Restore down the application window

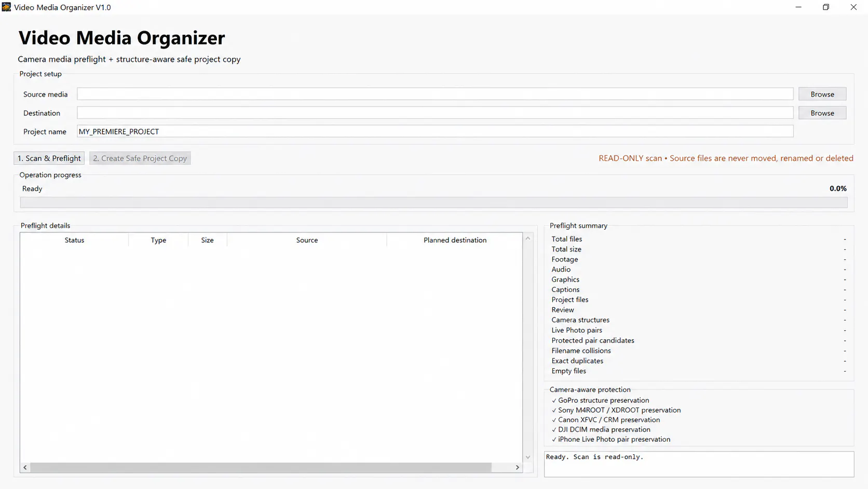click(826, 7)
